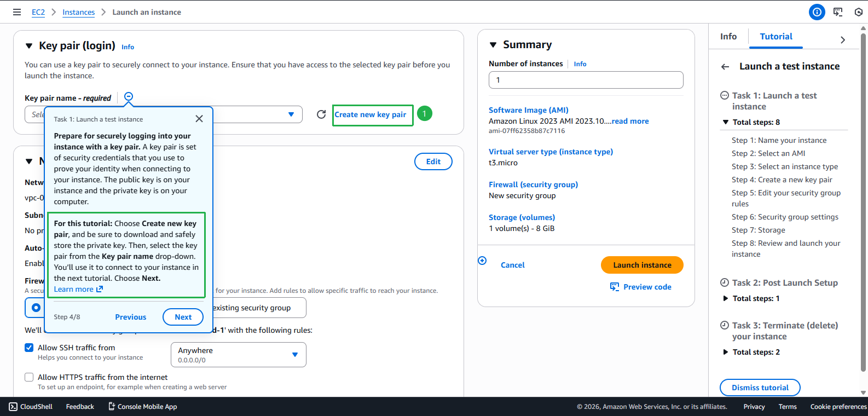Click the Number of instances input field
The width and height of the screenshot is (868, 416).
click(x=586, y=80)
